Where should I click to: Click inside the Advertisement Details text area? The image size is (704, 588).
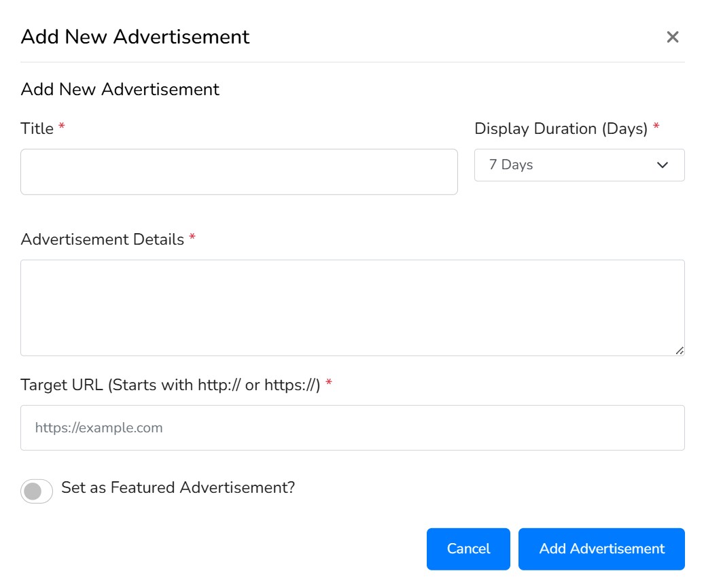click(352, 307)
